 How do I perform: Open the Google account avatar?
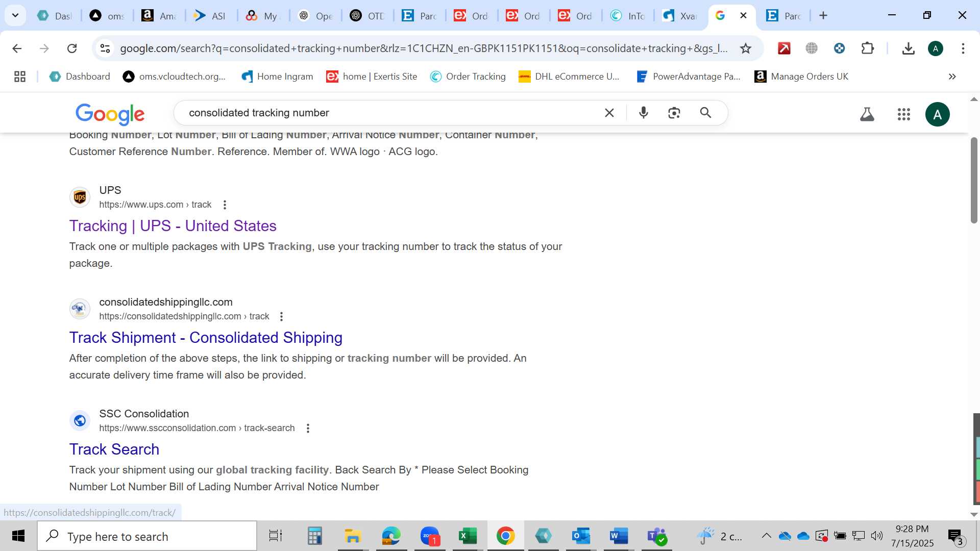coord(938,114)
